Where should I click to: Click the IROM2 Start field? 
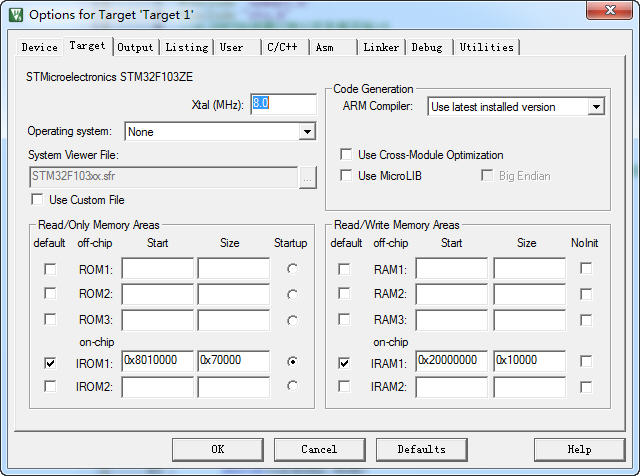pyautogui.click(x=157, y=387)
